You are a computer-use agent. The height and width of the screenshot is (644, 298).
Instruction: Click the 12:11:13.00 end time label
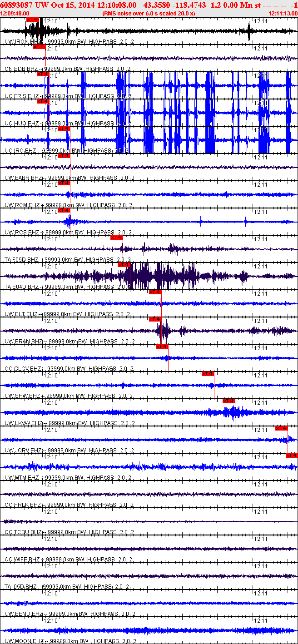(283, 14)
